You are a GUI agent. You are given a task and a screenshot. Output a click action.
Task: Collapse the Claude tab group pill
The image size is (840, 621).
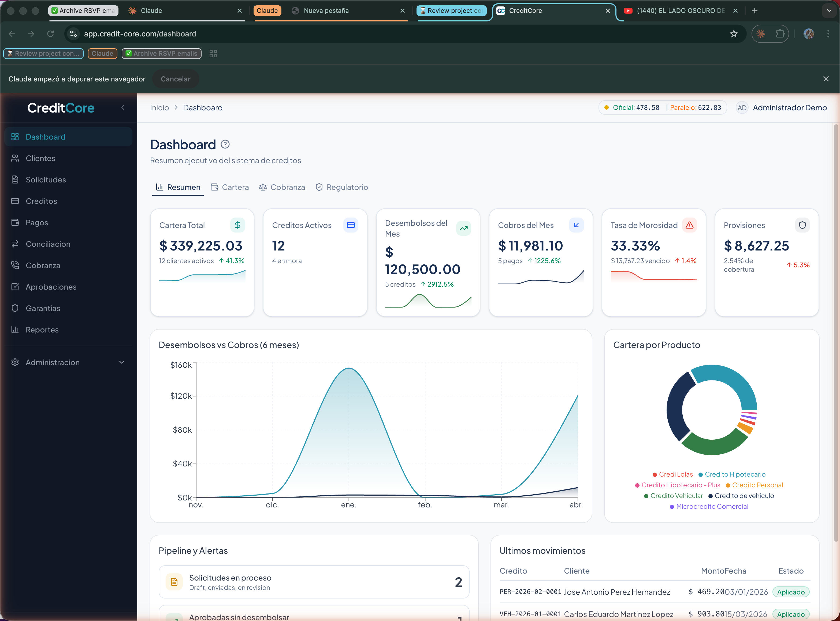pyautogui.click(x=102, y=53)
